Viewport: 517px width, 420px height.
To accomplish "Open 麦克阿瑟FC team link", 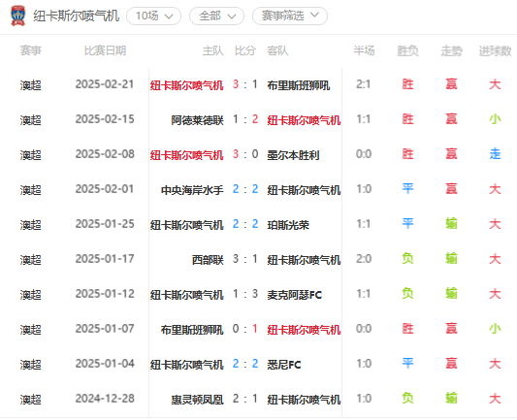I will pos(294,295).
